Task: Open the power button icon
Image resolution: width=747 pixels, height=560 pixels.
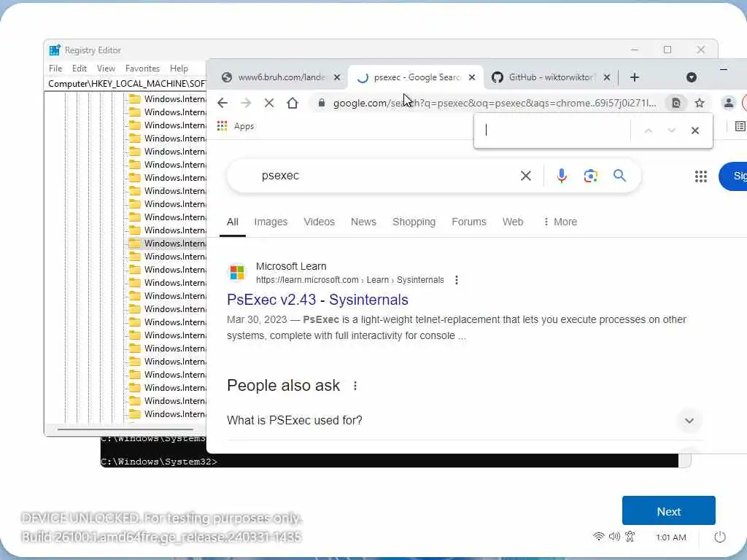Action: coord(720,537)
